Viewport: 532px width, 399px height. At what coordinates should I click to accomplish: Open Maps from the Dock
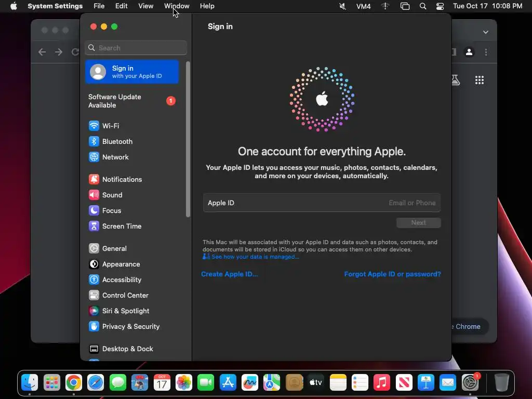tap(272, 383)
